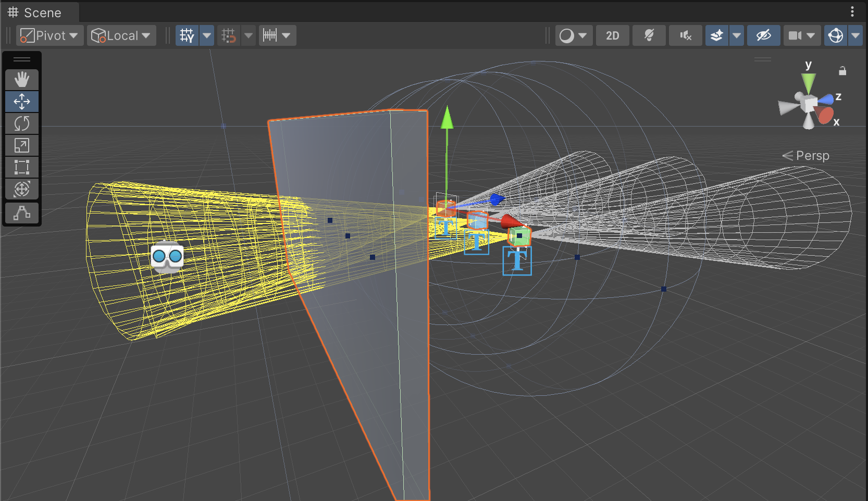Select the Scale tool

click(x=22, y=145)
